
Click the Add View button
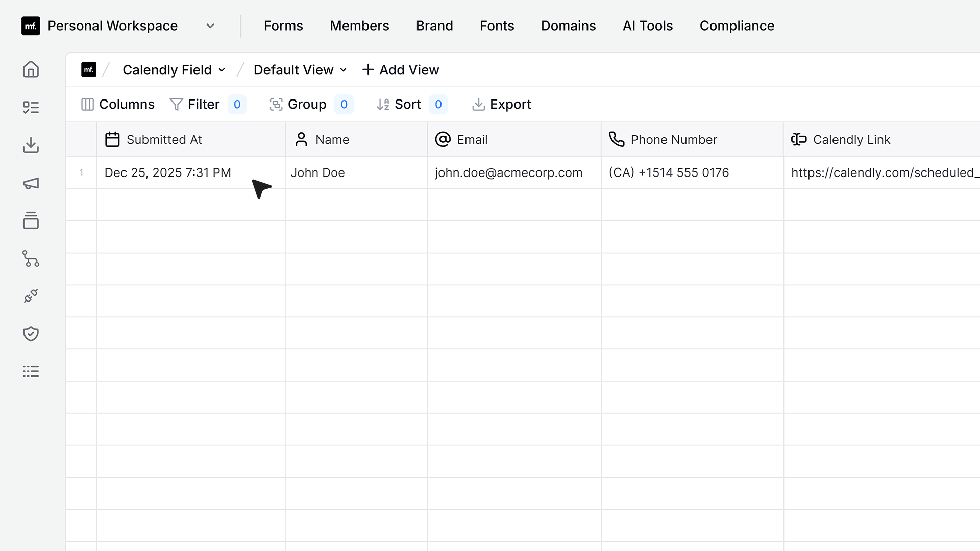(400, 70)
